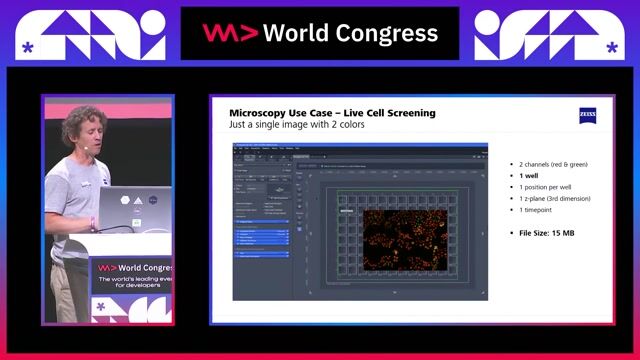Click the bullet "1 position per well"
This screenshot has height=360, width=640.
coord(545,187)
